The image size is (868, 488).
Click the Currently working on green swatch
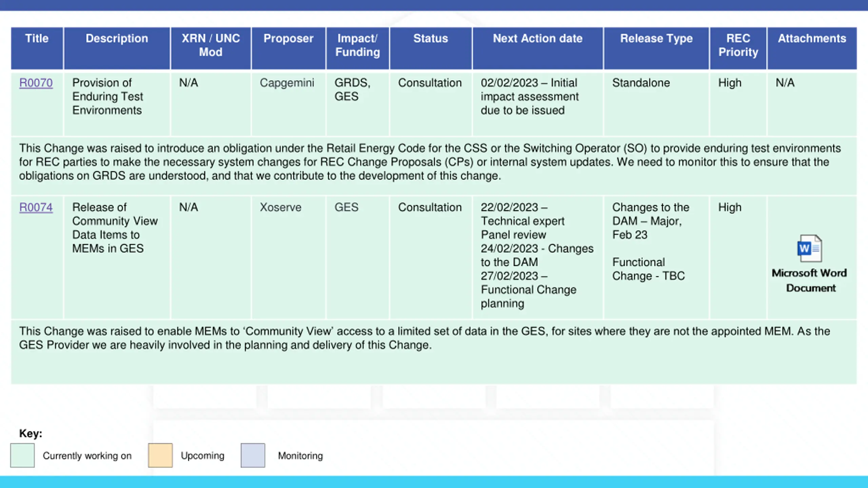pos(22,455)
